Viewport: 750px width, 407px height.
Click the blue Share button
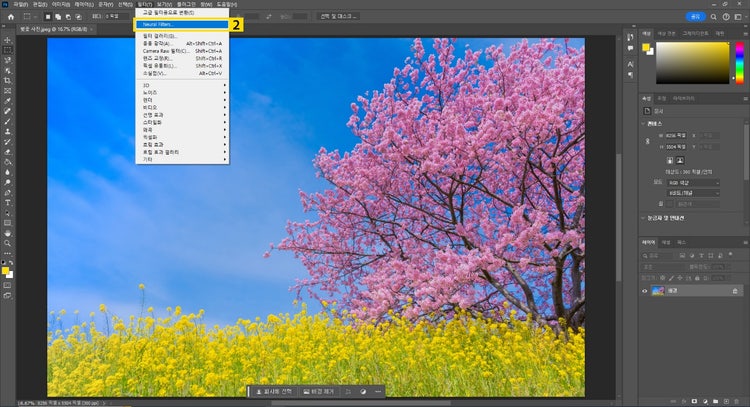tap(695, 16)
